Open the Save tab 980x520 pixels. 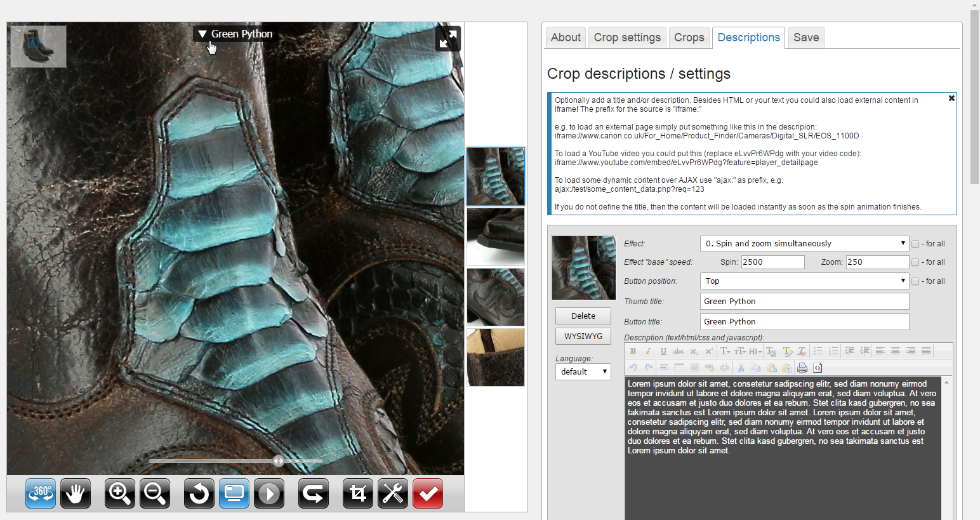(x=805, y=37)
